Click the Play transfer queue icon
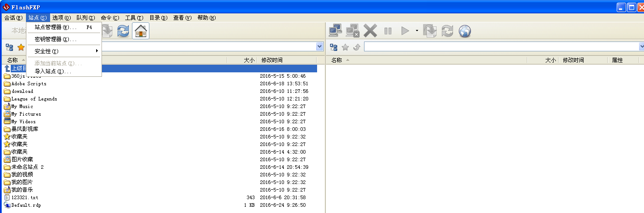Viewport: 644px width, 213px height. point(405,31)
